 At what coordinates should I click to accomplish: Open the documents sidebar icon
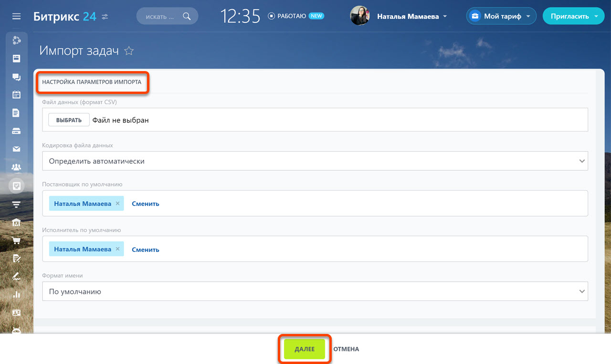(17, 113)
